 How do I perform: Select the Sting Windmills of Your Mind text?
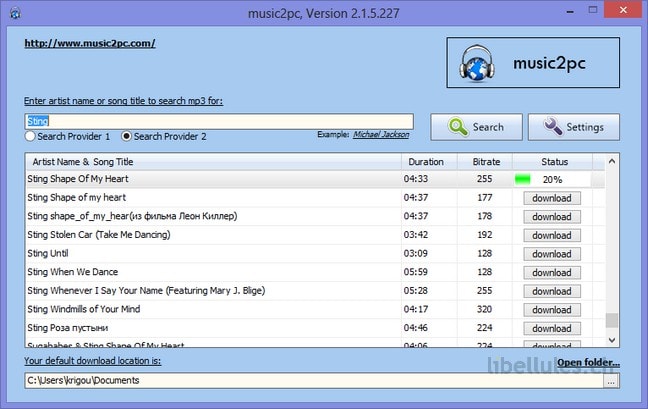(x=84, y=309)
